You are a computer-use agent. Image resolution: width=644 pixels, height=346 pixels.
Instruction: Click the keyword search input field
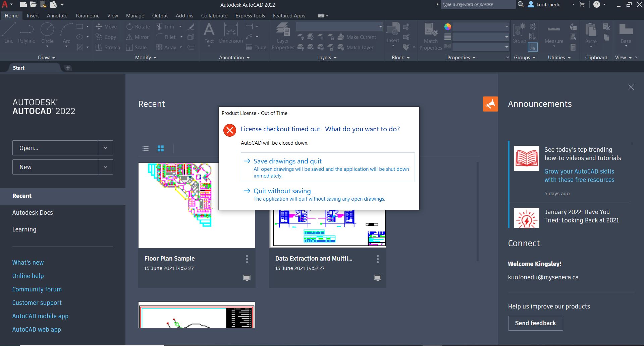coord(478,4)
